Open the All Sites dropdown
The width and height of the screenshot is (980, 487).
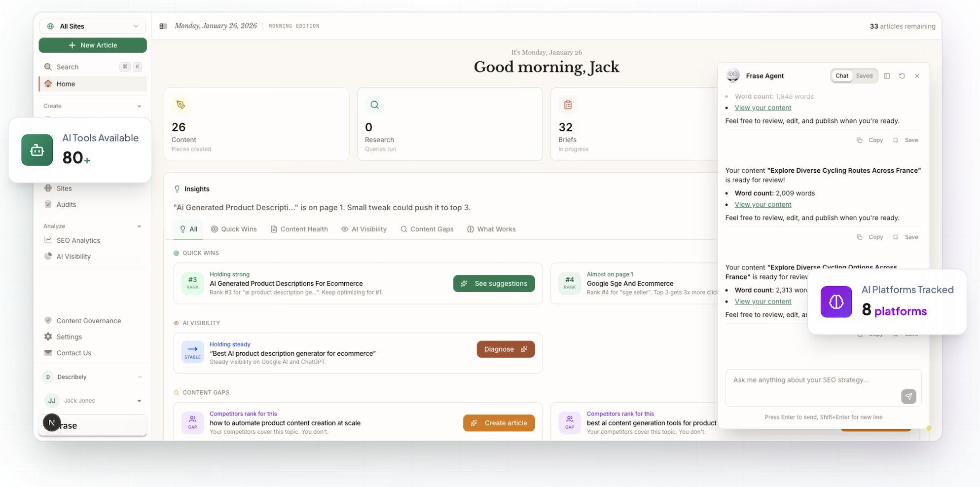point(93,26)
